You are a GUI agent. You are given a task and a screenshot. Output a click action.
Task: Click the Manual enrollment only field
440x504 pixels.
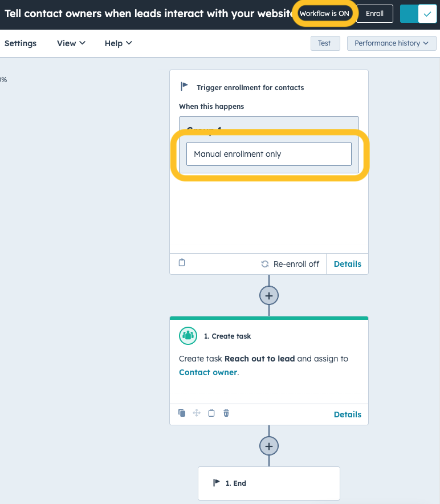268,154
